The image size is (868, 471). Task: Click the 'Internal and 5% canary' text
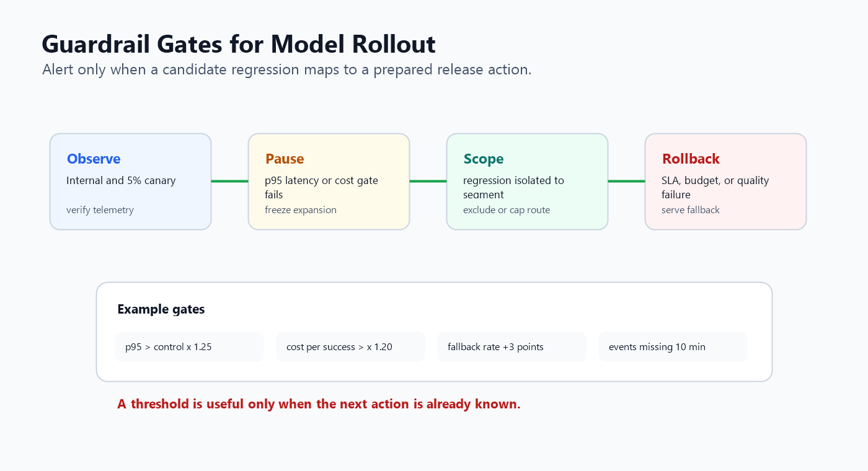[121, 181]
